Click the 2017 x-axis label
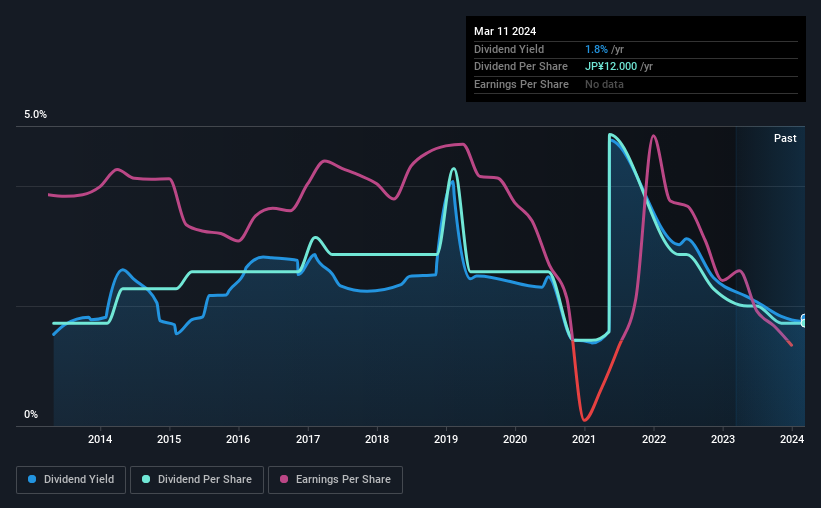Viewport: 821px width, 508px height. click(x=308, y=439)
